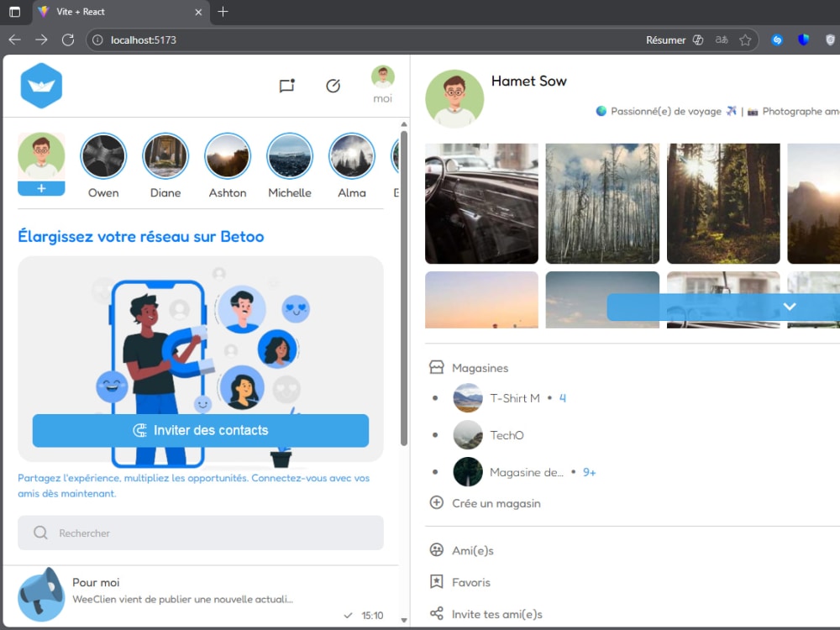Click the Rechercher search field
The image size is (840, 630).
(201, 533)
